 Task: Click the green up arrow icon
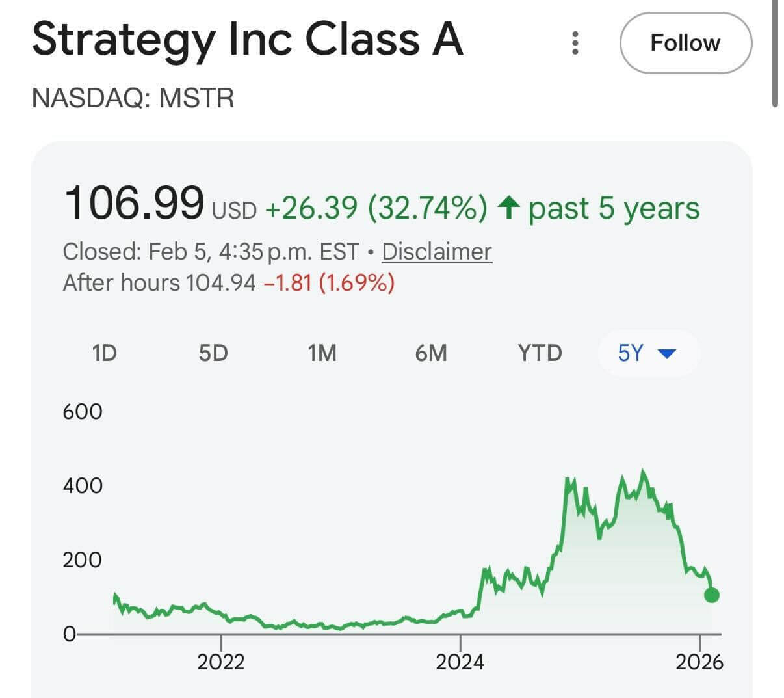click(x=508, y=208)
